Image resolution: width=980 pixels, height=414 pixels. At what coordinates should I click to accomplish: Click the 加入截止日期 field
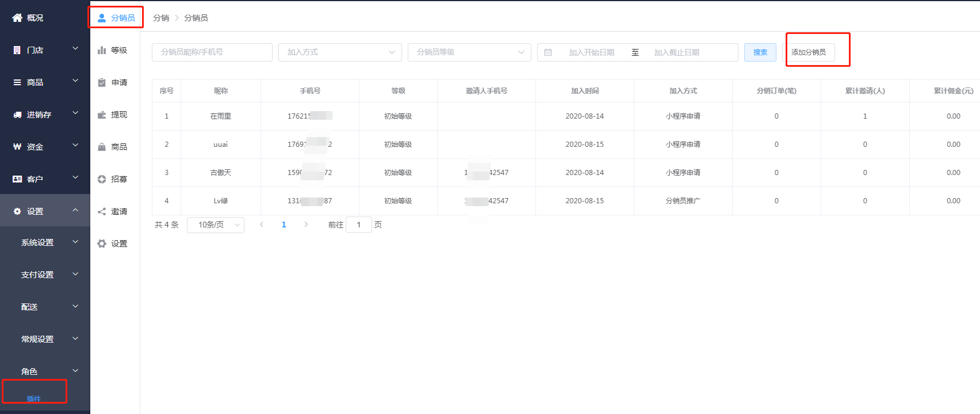point(677,52)
